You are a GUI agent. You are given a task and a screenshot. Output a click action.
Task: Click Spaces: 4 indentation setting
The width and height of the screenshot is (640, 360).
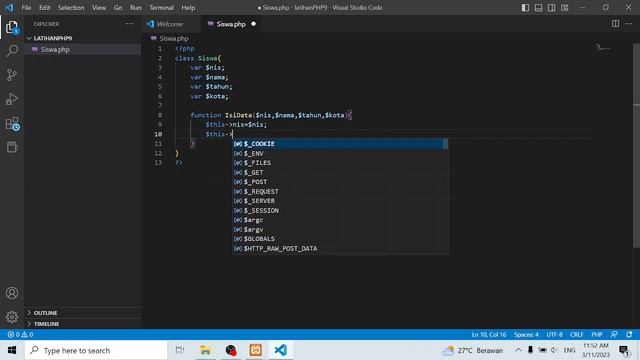click(526, 334)
